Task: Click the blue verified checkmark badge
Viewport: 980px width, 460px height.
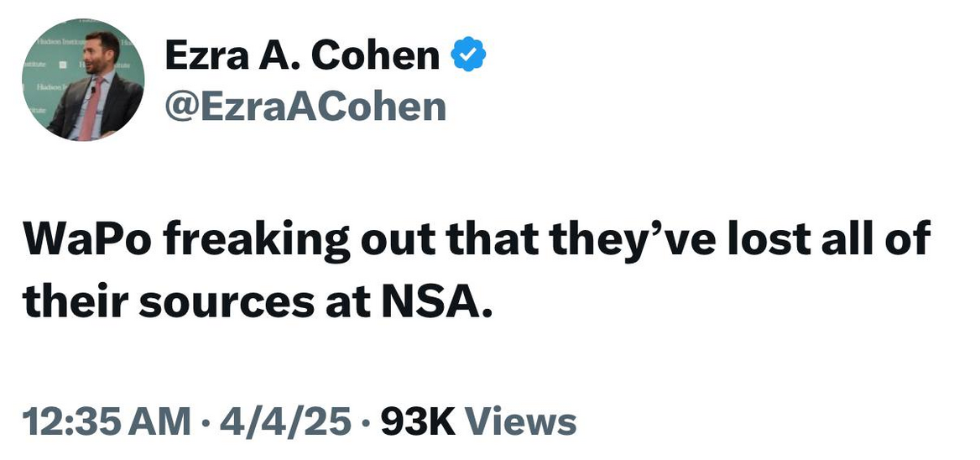Action: coord(469,56)
